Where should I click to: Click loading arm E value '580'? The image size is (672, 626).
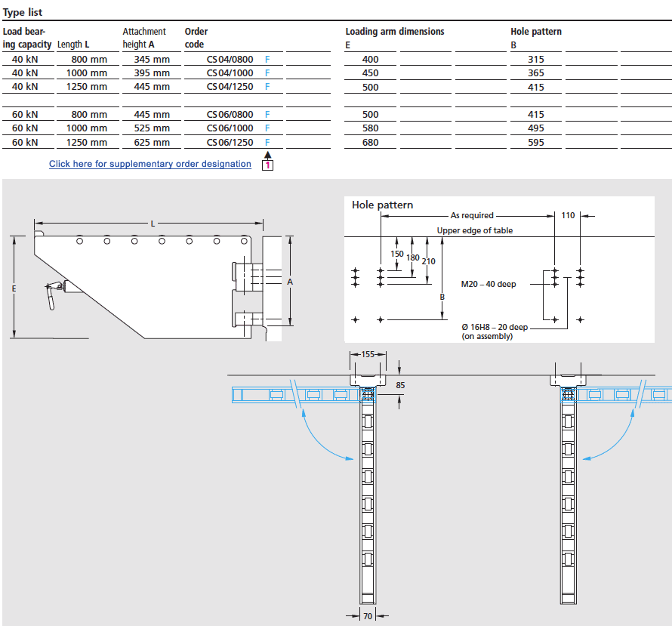click(370, 128)
